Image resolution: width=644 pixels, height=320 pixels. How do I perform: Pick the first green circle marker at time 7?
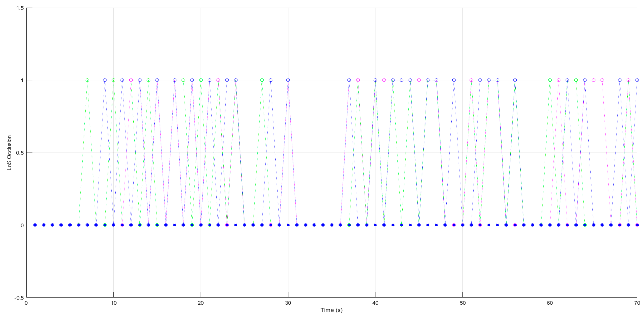point(87,80)
